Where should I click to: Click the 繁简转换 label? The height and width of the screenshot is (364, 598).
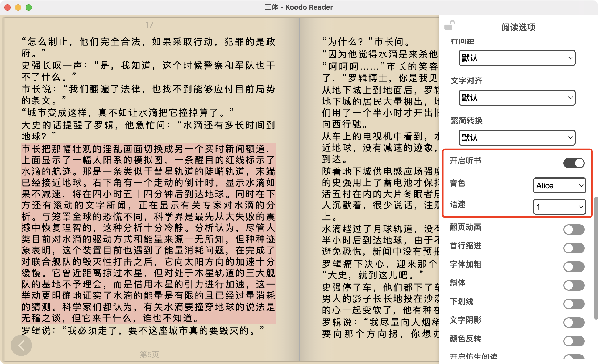tap(466, 120)
